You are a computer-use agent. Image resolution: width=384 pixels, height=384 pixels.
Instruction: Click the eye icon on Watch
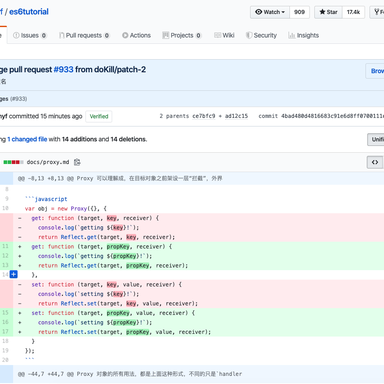point(258,12)
